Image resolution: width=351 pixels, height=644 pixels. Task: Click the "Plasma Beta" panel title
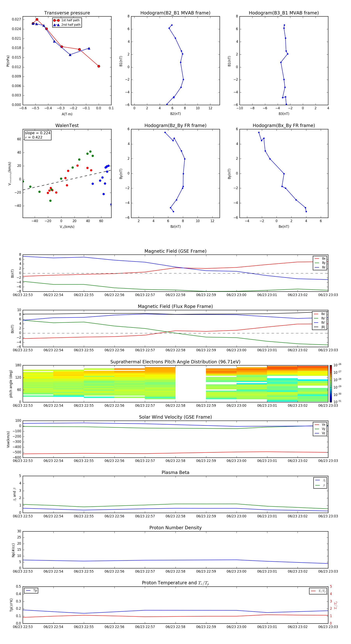[175, 473]
